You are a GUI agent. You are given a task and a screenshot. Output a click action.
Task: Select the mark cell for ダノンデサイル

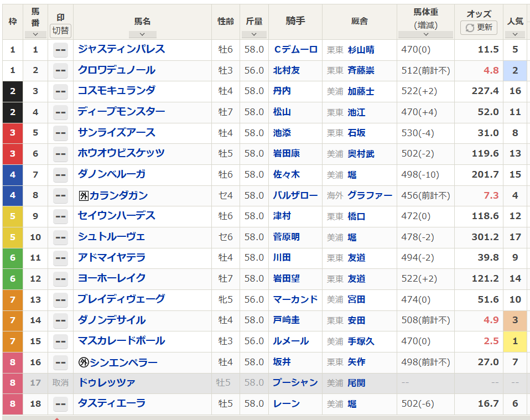pos(60,320)
